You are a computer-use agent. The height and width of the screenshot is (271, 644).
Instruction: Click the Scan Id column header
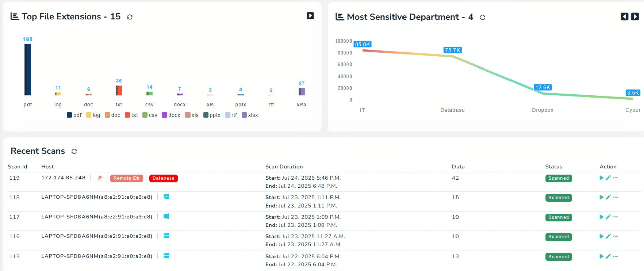(17, 167)
